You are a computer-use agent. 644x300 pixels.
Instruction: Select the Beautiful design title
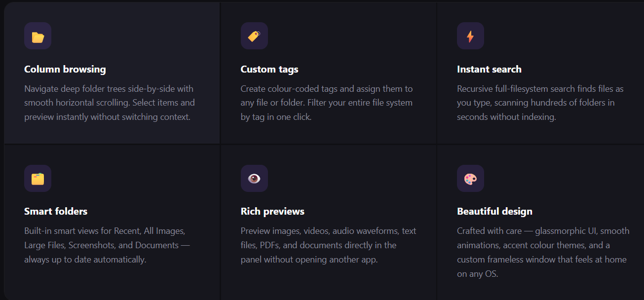(x=494, y=211)
